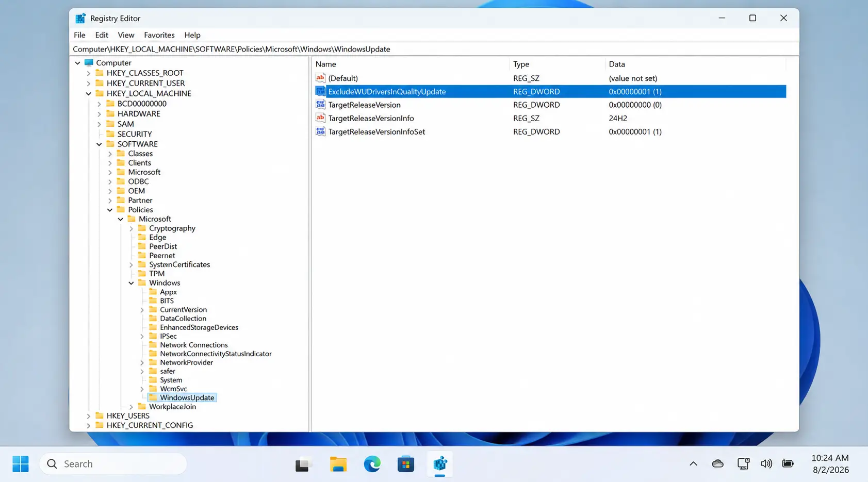
Task: Open Microsoft Store from the taskbar
Action: tap(406, 464)
